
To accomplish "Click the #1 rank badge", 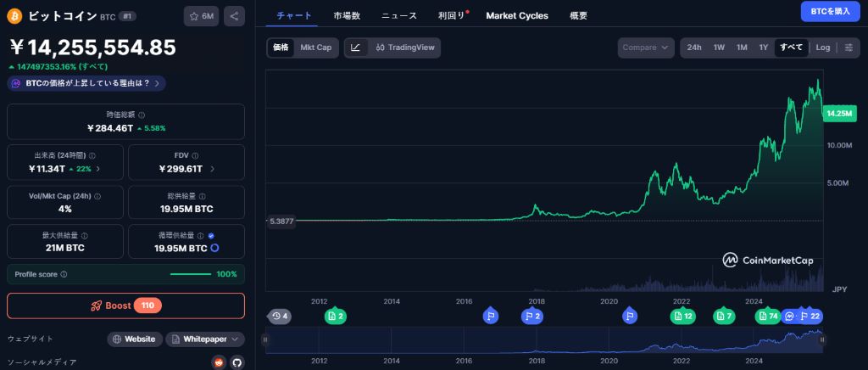I will click(127, 17).
